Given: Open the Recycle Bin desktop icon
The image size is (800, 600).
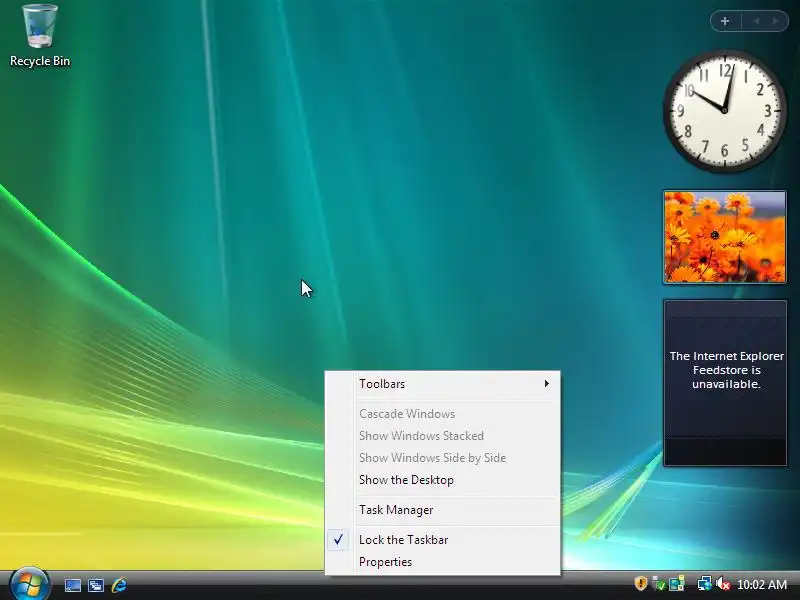Looking at the screenshot, I should pos(39,36).
